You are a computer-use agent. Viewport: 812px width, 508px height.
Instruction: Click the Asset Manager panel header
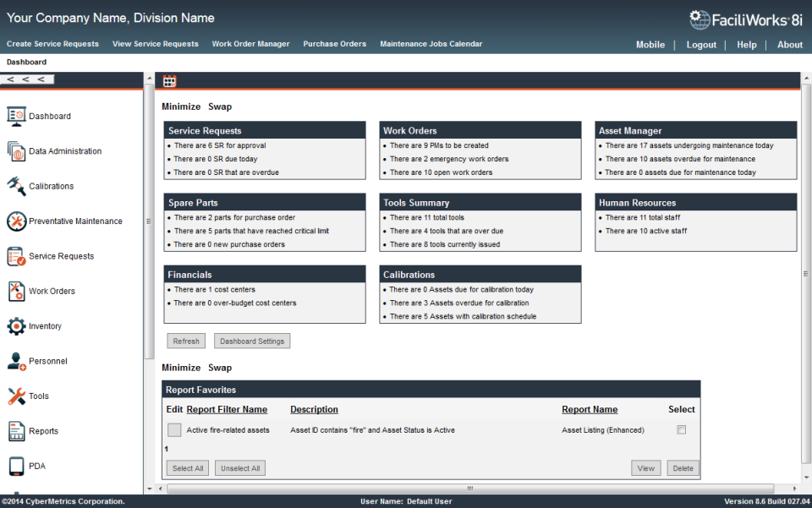pyautogui.click(x=695, y=130)
